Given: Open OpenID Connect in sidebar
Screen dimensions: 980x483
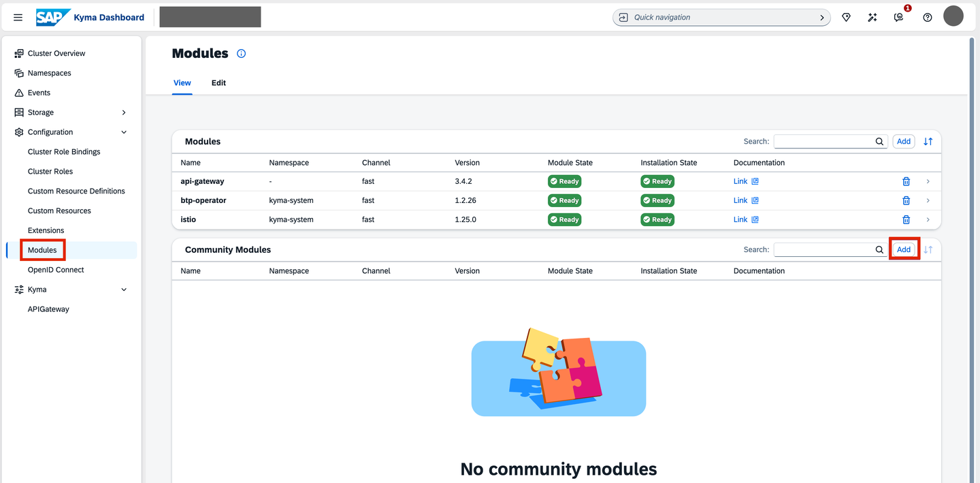Looking at the screenshot, I should [x=56, y=270].
